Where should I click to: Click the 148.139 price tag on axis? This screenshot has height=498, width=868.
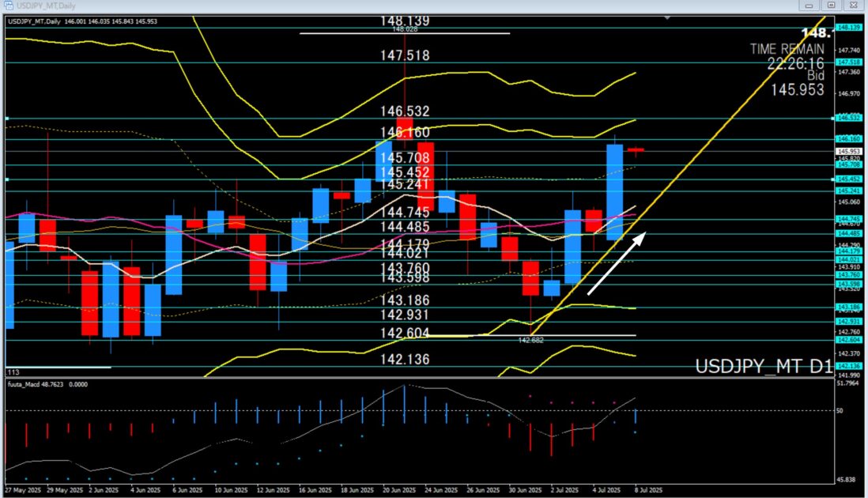coord(850,28)
